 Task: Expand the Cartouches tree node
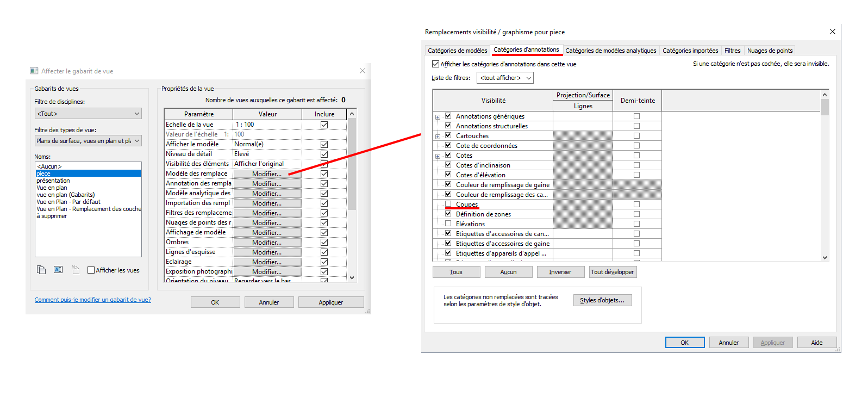438,137
